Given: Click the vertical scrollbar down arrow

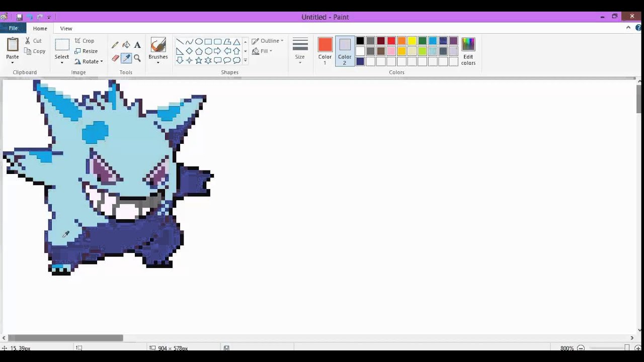Looking at the screenshot, I should (x=639, y=330).
